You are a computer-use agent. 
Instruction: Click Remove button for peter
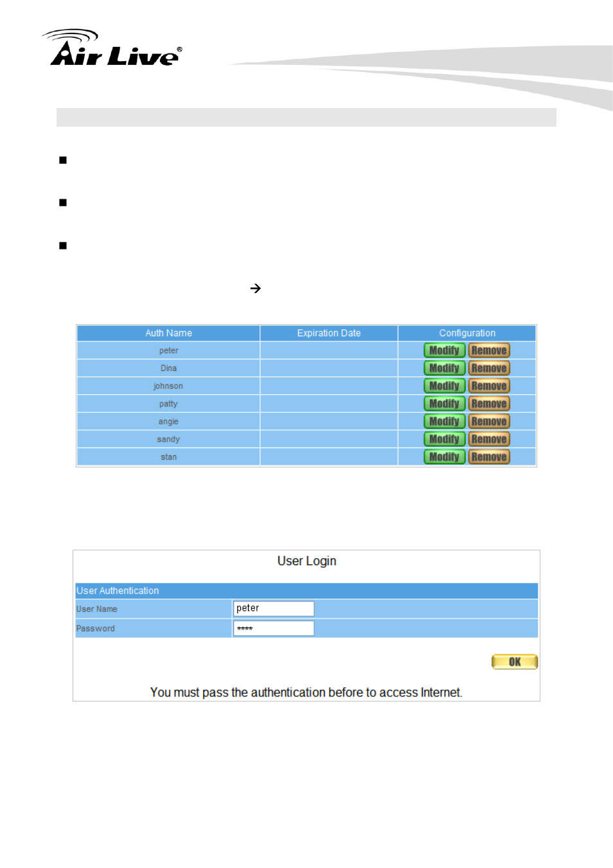[x=489, y=350]
